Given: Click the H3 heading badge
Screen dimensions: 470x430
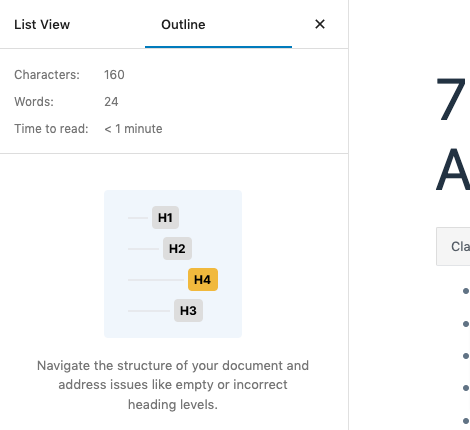Looking at the screenshot, I should pyautogui.click(x=188, y=310).
